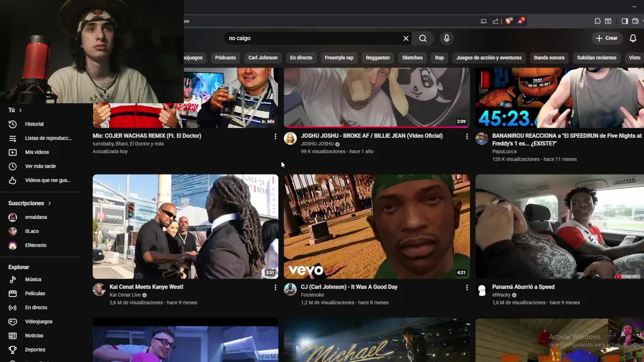Select the Pódcasts filter chip

(x=225, y=58)
